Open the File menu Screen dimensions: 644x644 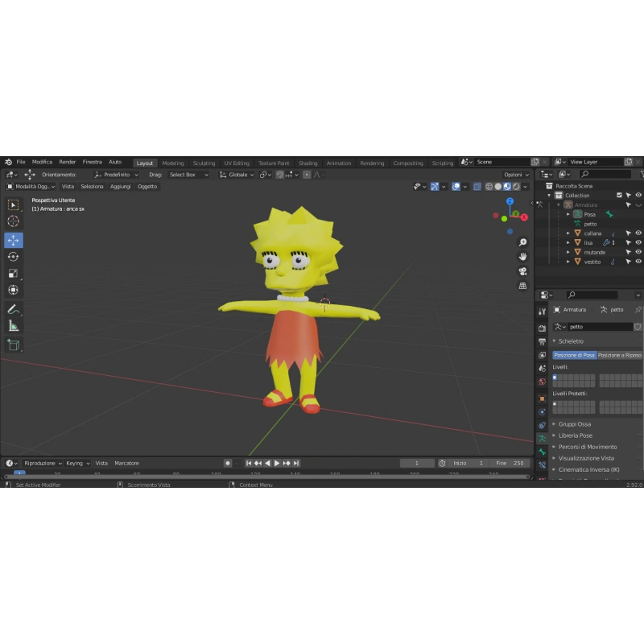[21, 162]
